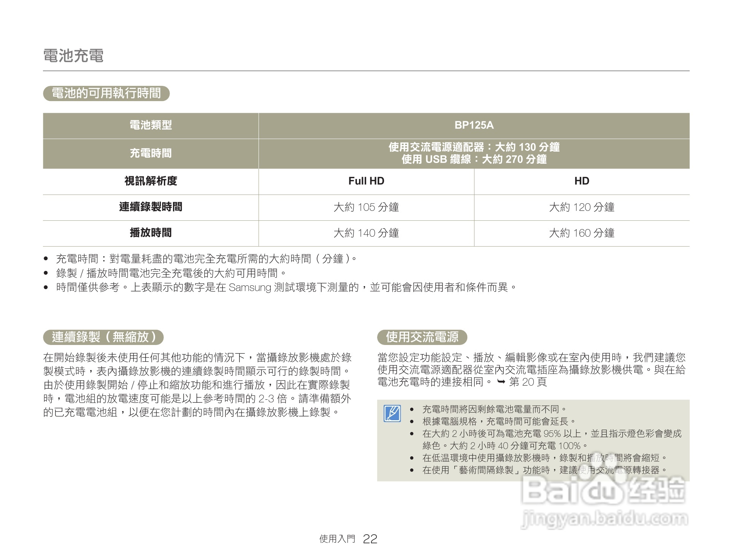Click the 使用交流電源 section badge
733x560 pixels.
point(423,337)
